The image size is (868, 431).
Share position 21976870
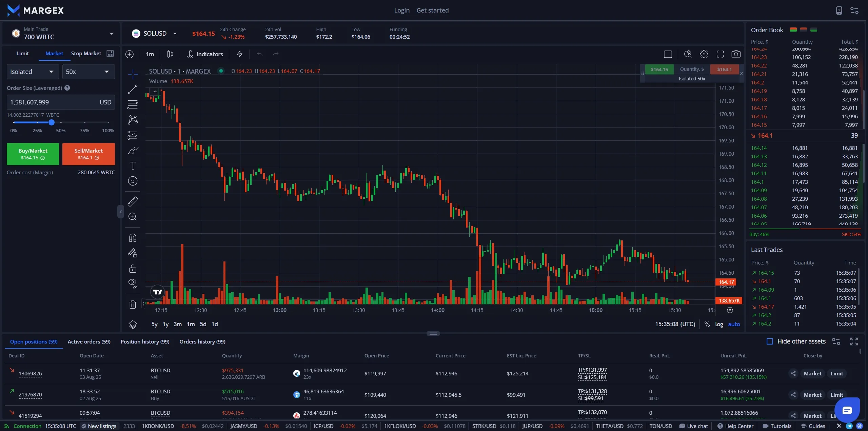[x=793, y=395]
